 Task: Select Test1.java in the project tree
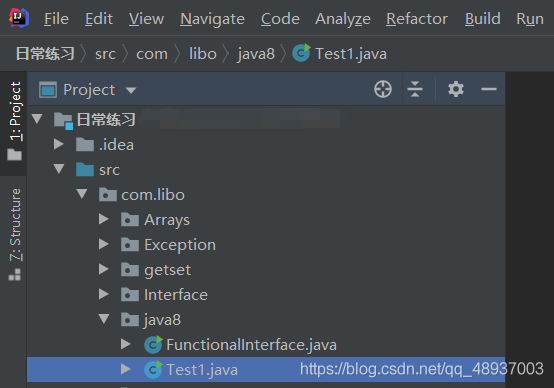coord(266,370)
